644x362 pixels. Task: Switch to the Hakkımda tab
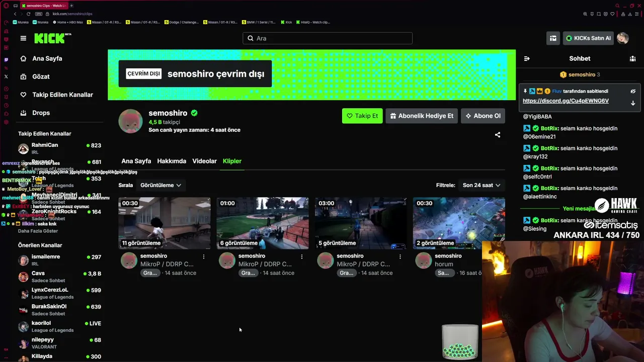[172, 161]
